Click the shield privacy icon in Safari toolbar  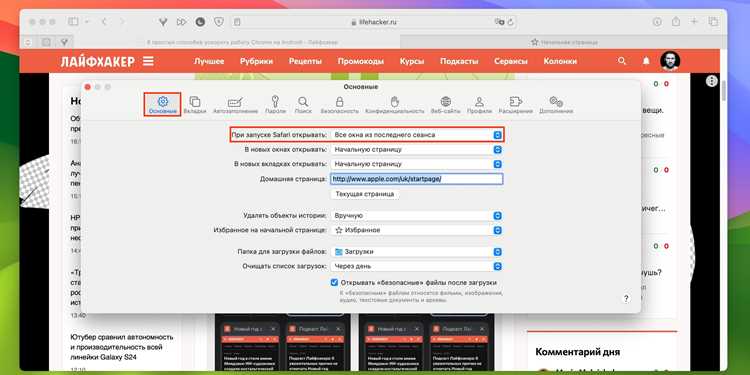[219, 22]
